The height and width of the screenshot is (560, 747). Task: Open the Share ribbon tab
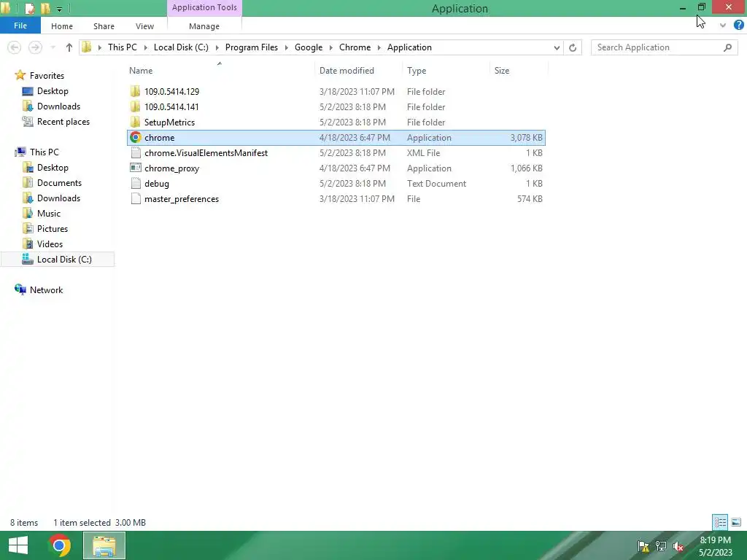tap(104, 26)
